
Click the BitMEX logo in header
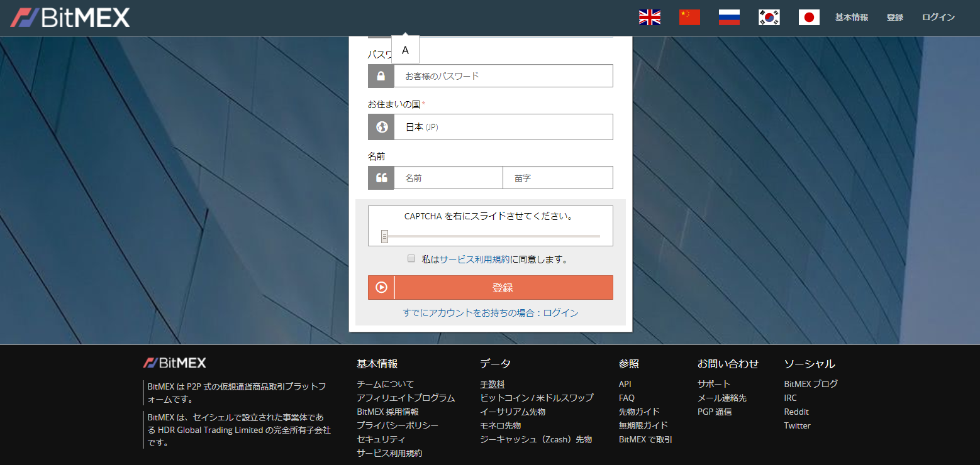tap(70, 18)
